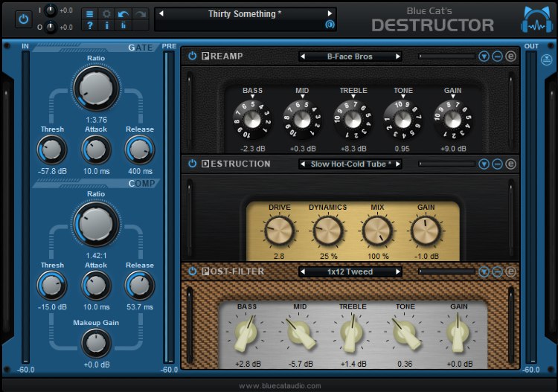Open the Destruction section down-arrow menu
Image resolution: width=558 pixels, height=392 pixels.
coord(484,164)
